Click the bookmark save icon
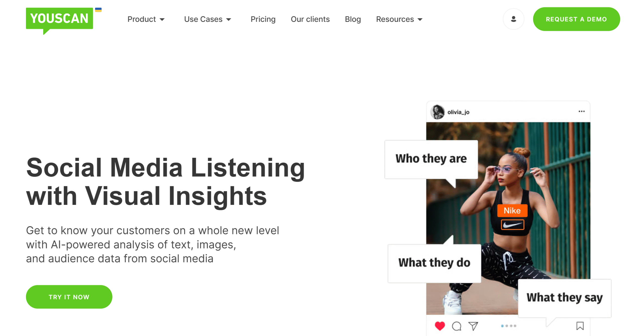The width and height of the screenshot is (644, 336). 580,326
